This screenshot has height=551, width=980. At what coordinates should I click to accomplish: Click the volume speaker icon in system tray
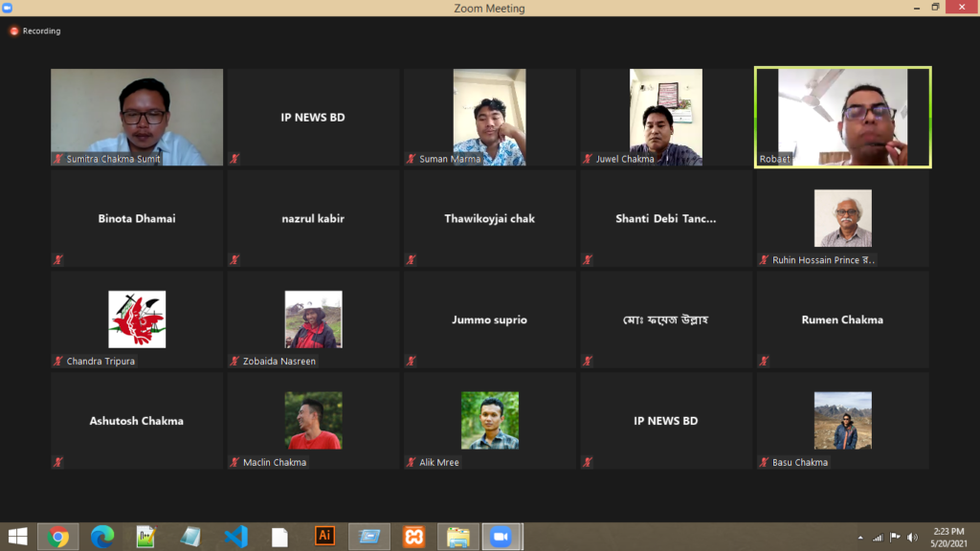(912, 538)
